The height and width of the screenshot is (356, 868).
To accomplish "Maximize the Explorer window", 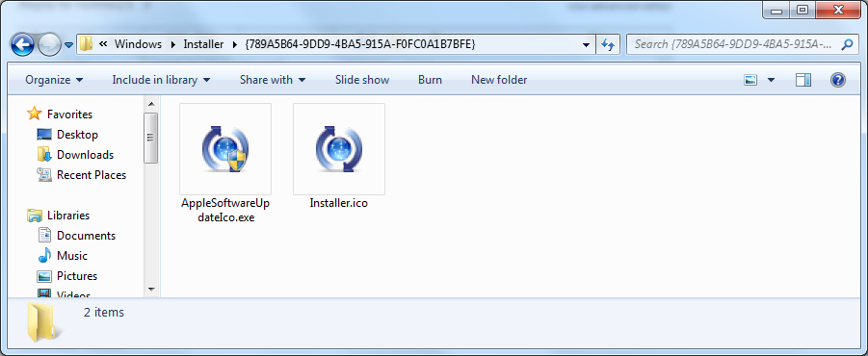I will pyautogui.click(x=802, y=10).
